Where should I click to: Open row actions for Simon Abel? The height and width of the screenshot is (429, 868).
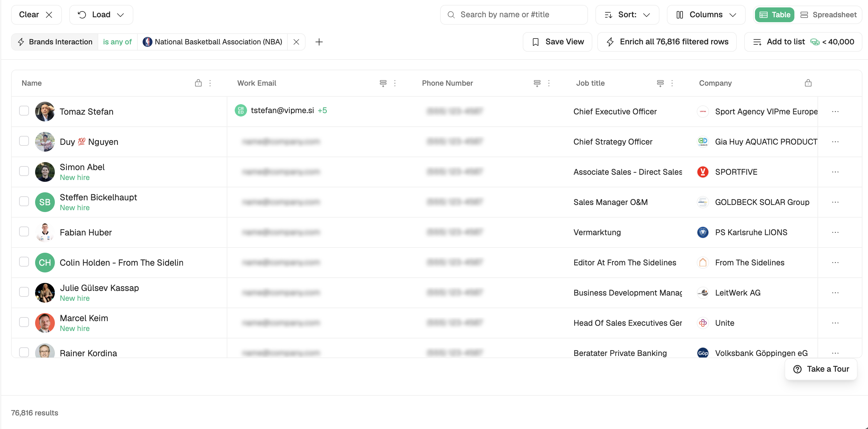(x=835, y=172)
